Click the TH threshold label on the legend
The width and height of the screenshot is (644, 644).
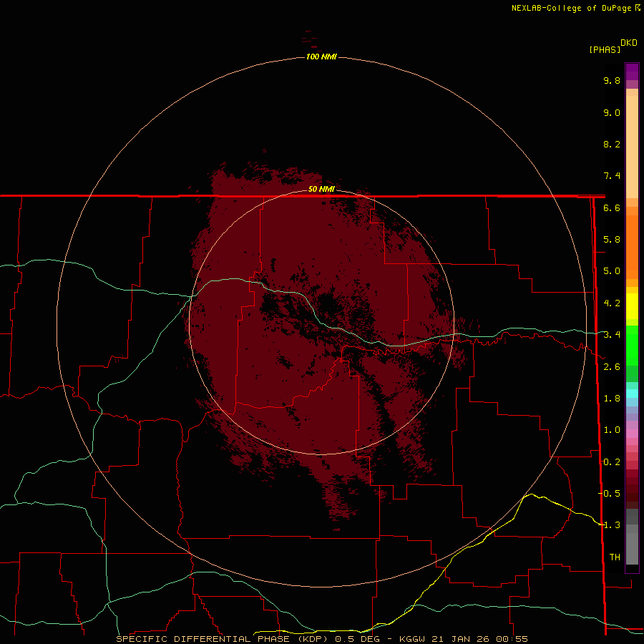(615, 557)
